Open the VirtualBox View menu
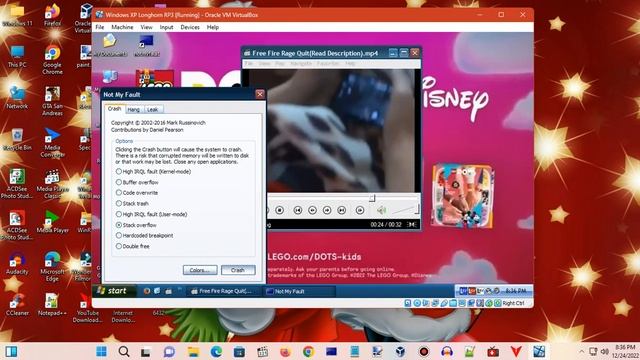 click(147, 27)
